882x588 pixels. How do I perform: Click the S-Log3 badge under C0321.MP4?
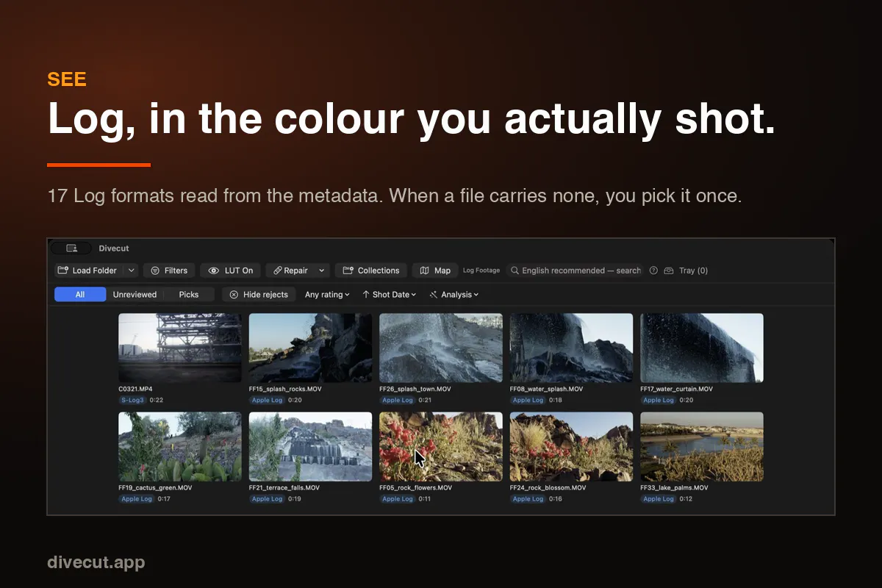click(133, 400)
